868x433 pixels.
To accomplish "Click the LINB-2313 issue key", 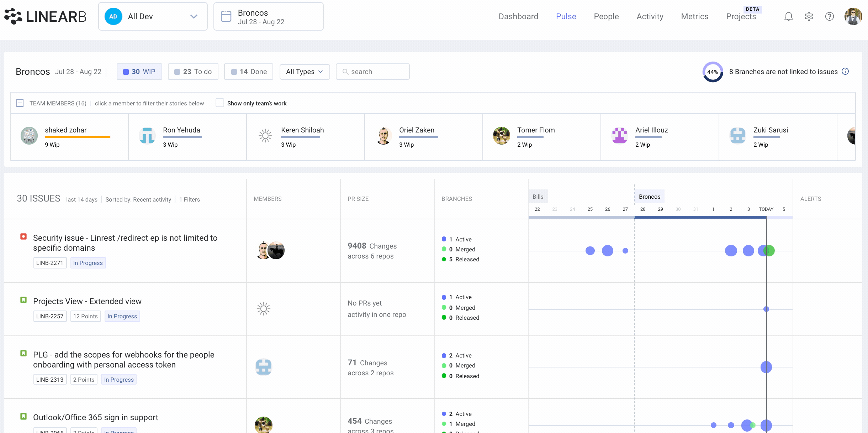I will click(50, 380).
